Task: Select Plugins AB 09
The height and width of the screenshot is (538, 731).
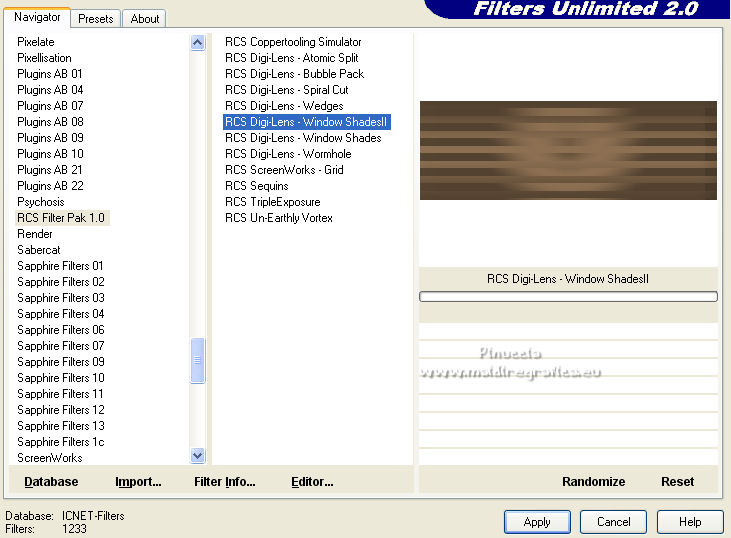Action: click(50, 138)
